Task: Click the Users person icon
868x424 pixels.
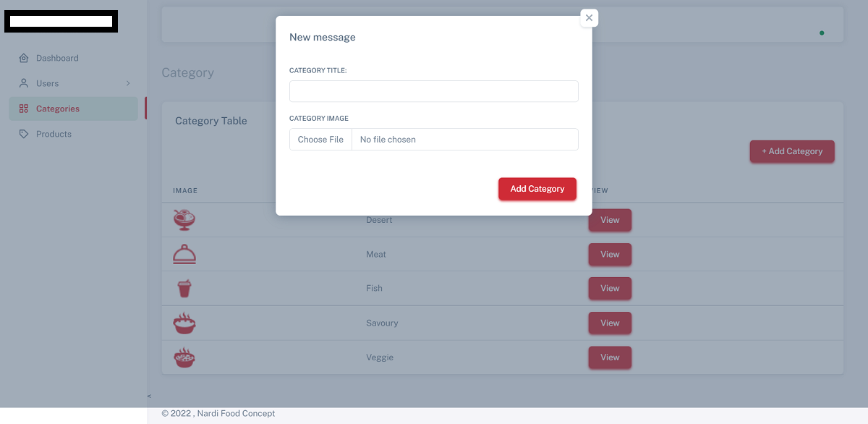Action: 24,83
